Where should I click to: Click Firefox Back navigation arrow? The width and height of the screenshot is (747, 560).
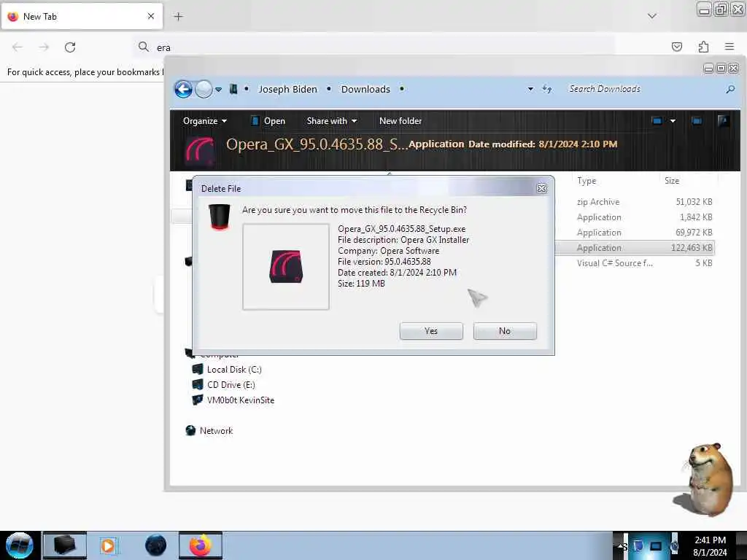[18, 47]
